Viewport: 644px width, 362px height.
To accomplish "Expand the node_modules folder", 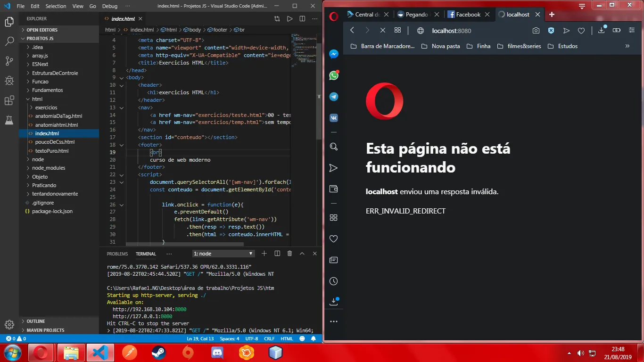I will coord(48,168).
